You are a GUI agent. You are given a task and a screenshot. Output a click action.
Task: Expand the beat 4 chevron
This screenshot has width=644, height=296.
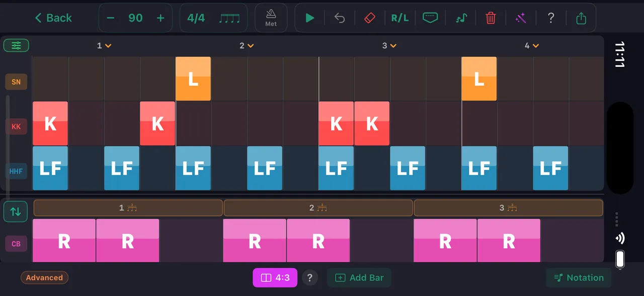coord(536,46)
